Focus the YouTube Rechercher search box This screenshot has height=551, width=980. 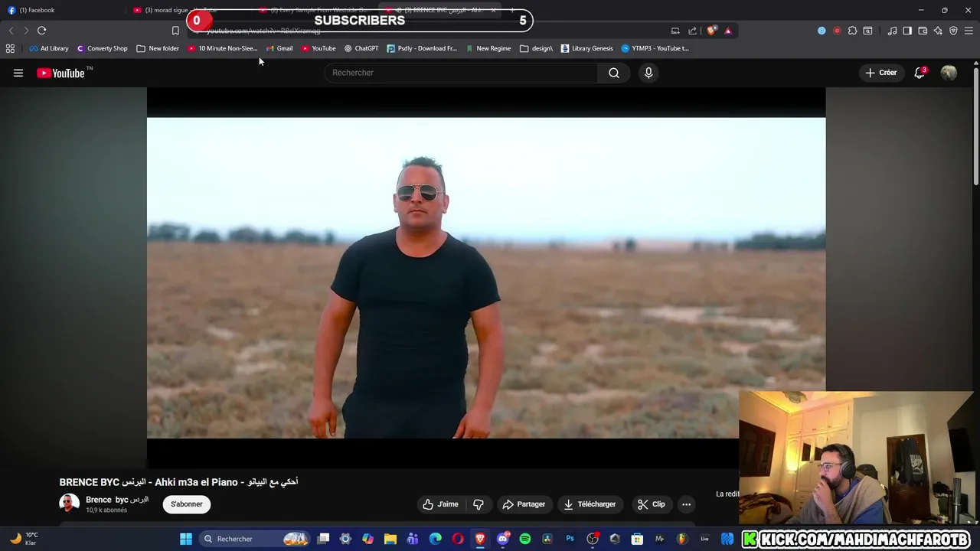click(460, 73)
